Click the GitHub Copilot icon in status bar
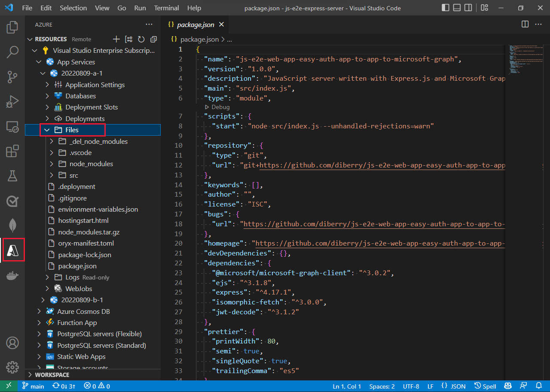 point(508,386)
